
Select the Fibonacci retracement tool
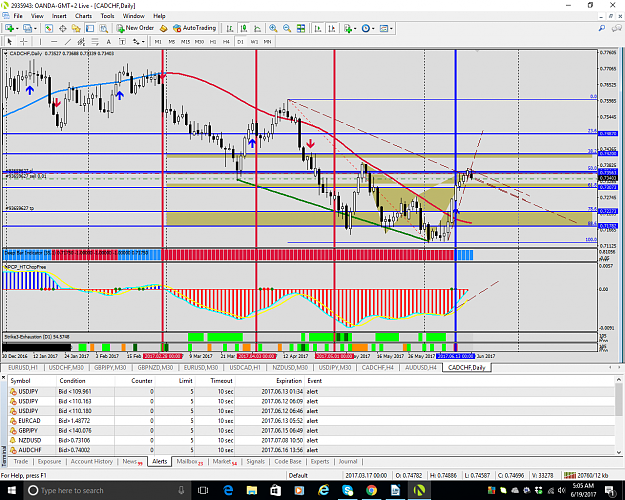coord(95,41)
